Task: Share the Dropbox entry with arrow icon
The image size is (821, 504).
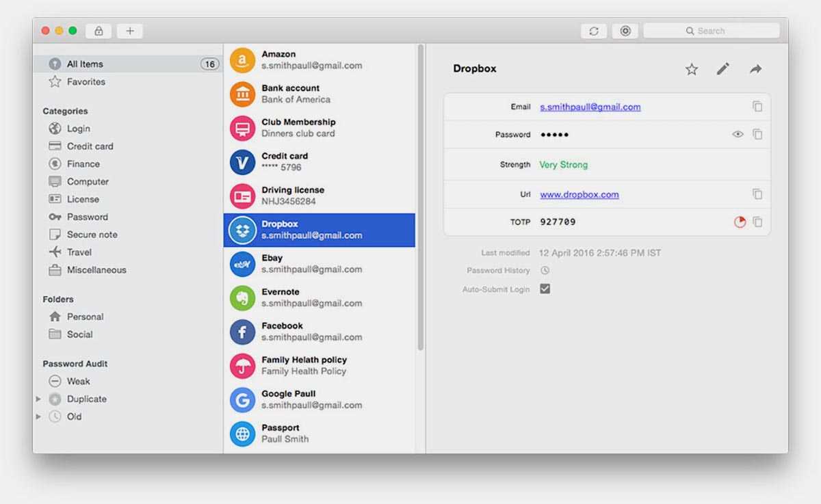Action: [755, 69]
